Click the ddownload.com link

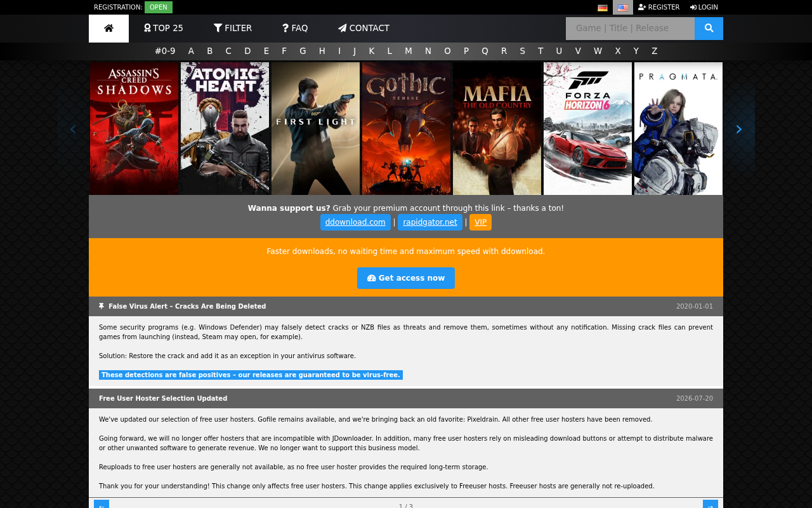point(355,222)
